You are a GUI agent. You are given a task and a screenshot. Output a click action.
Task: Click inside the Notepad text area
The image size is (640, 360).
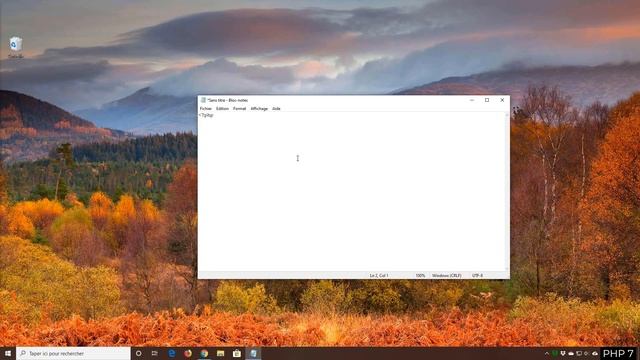pyautogui.click(x=351, y=192)
